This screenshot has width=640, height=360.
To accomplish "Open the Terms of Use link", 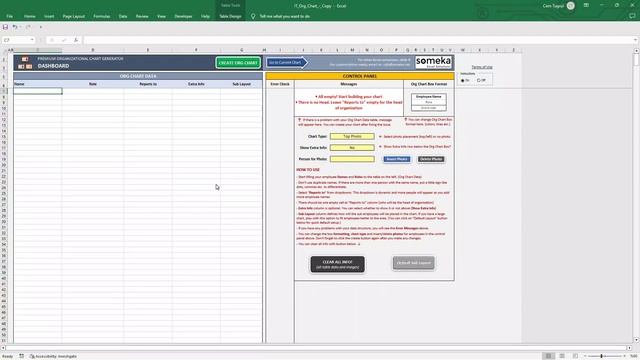I will pos(482,67).
